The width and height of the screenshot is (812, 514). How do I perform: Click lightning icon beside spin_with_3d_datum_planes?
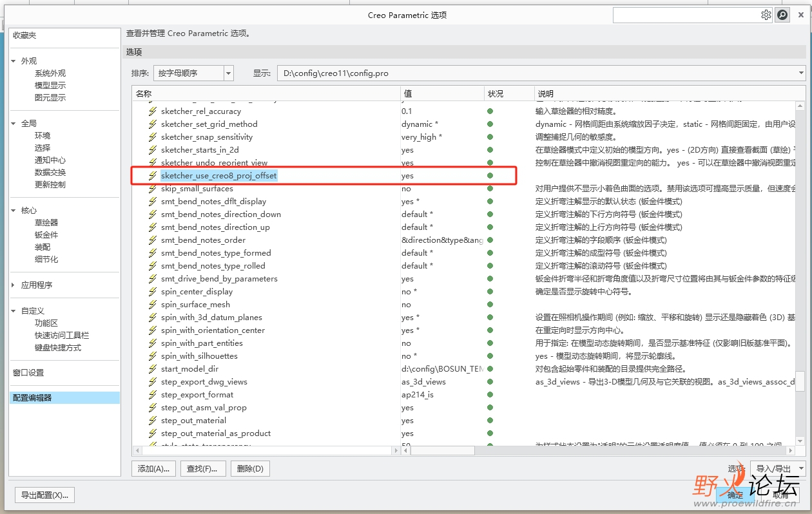point(153,318)
